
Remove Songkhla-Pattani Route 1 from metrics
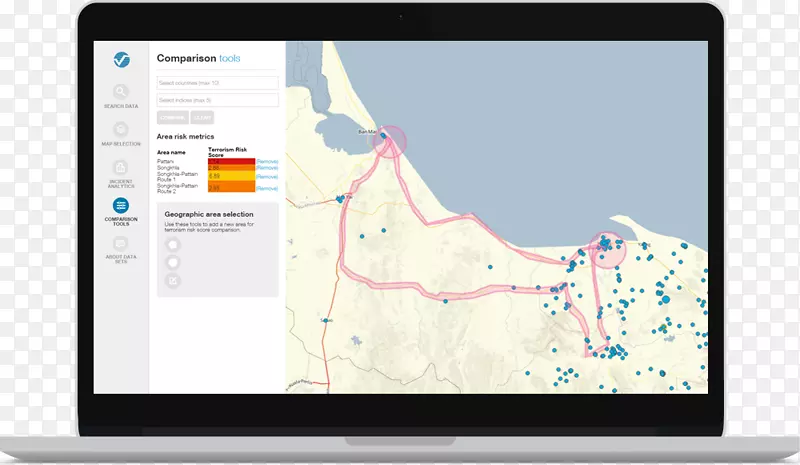(x=267, y=177)
